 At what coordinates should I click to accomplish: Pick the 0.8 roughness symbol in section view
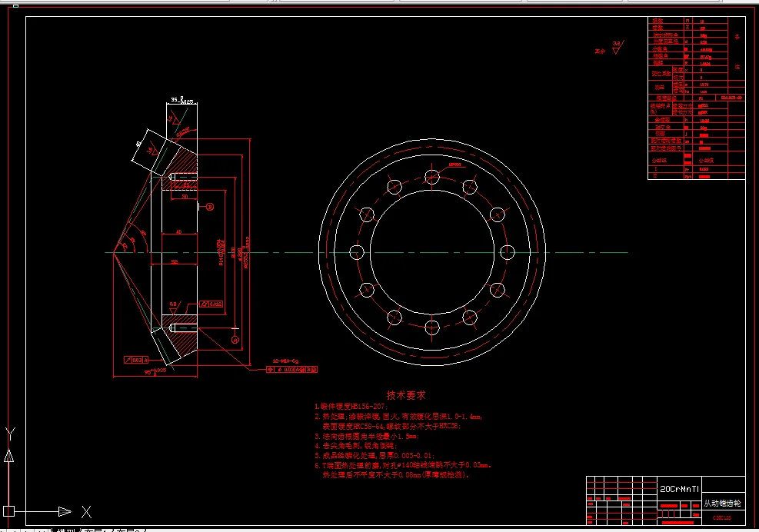coord(174,308)
